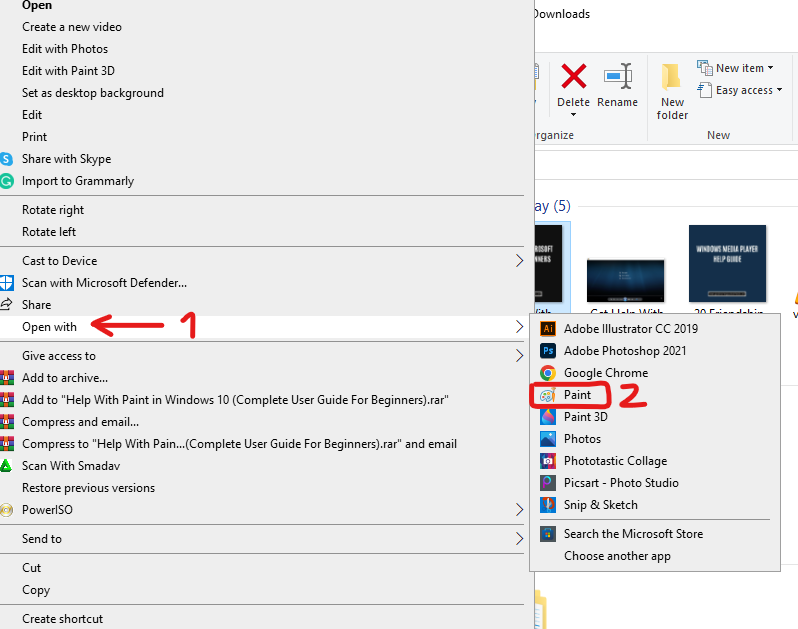Click the Edit context menu entry
Image resolution: width=798 pixels, height=629 pixels.
pos(32,115)
